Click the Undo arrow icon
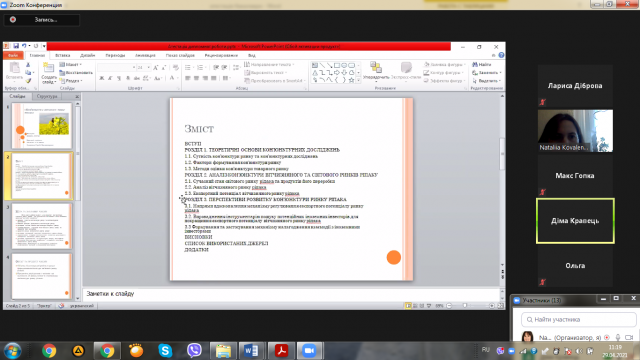 (24, 46)
